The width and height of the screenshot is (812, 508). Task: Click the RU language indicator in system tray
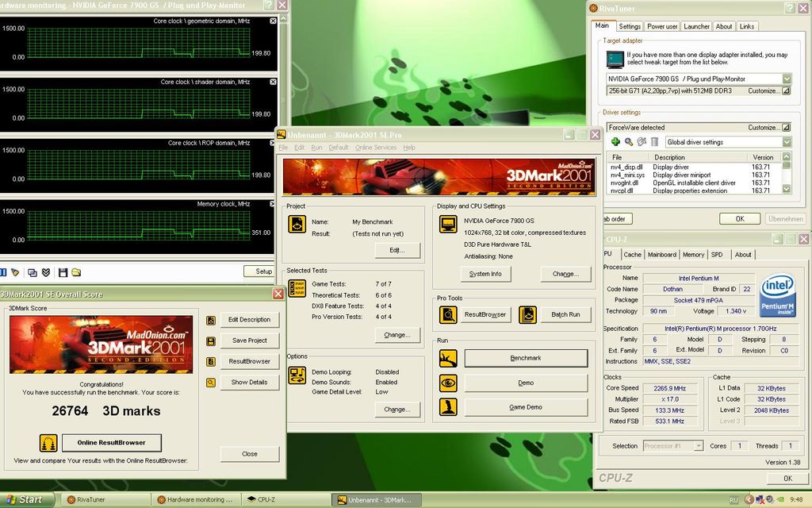[733, 500]
